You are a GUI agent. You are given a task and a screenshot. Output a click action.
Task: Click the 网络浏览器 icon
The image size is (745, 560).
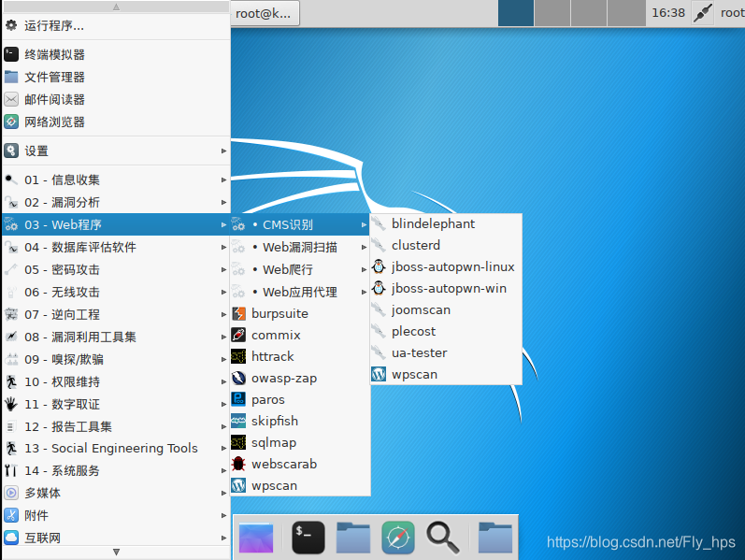click(11, 122)
